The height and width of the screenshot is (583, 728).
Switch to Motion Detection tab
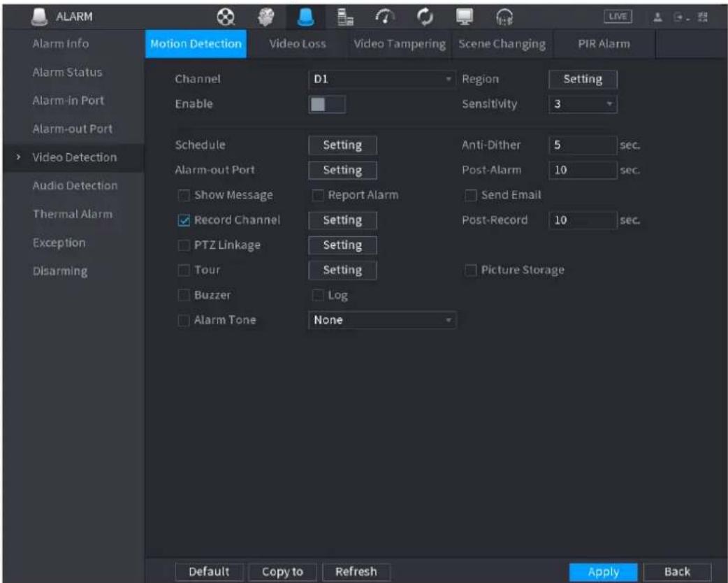tap(196, 43)
